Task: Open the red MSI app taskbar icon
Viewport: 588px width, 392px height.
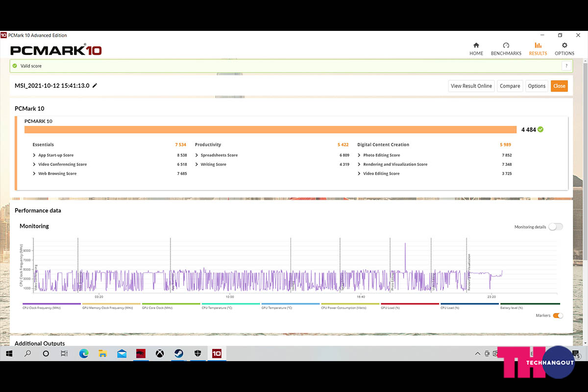Action: [141, 353]
